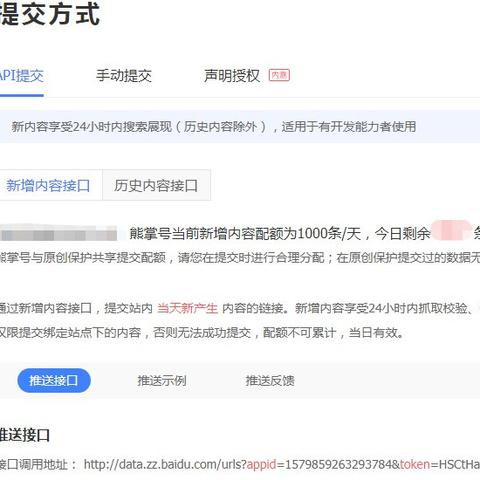Click the 熊掌号当前新增内容配额为1000条/天 text
Image resolution: width=480 pixels, height=480 pixels.
click(245, 233)
